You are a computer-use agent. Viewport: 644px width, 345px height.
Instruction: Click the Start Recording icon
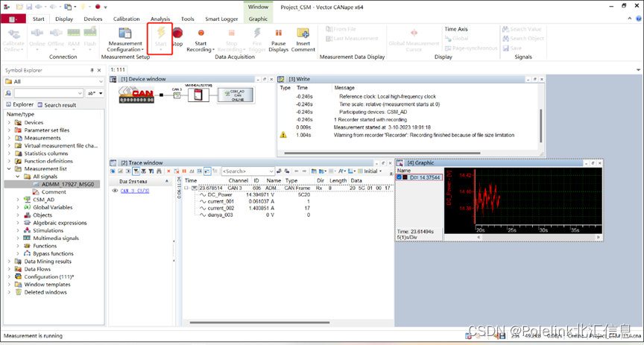(x=201, y=33)
